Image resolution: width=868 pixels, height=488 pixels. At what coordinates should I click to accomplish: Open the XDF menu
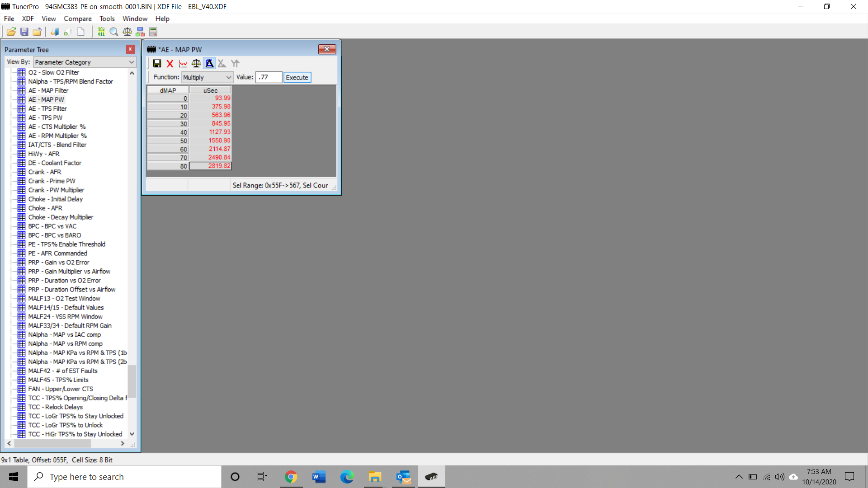pos(28,19)
